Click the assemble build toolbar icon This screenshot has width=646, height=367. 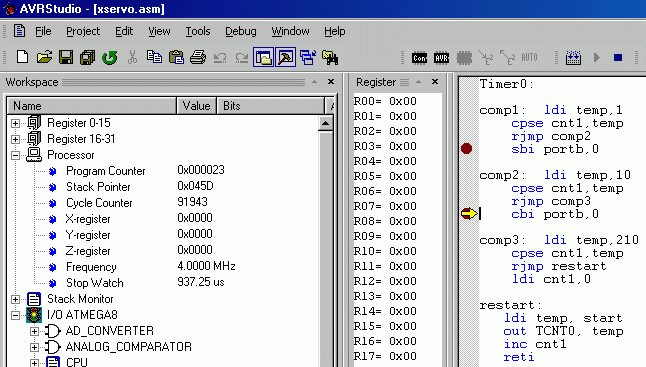pos(573,58)
